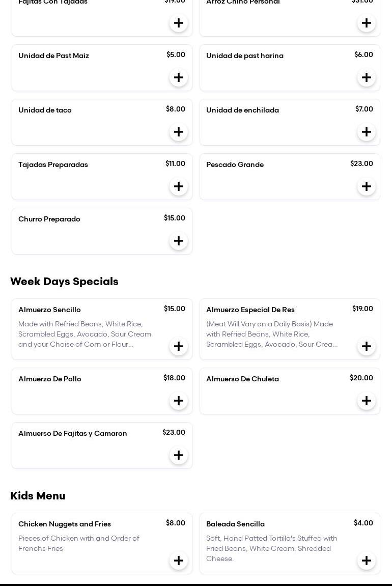Add Tajadas Preparadas using plus icon
This screenshot has height=586, width=392.
point(179,186)
